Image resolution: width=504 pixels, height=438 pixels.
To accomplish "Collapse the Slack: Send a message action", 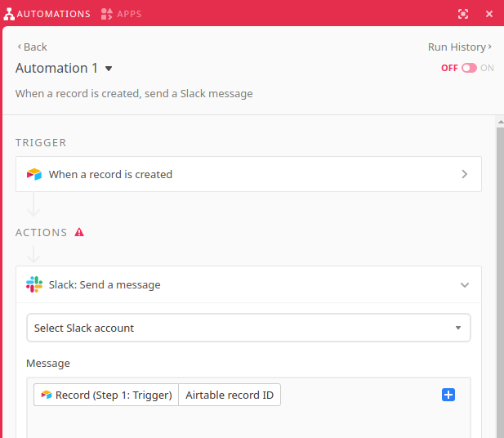I will 465,285.
